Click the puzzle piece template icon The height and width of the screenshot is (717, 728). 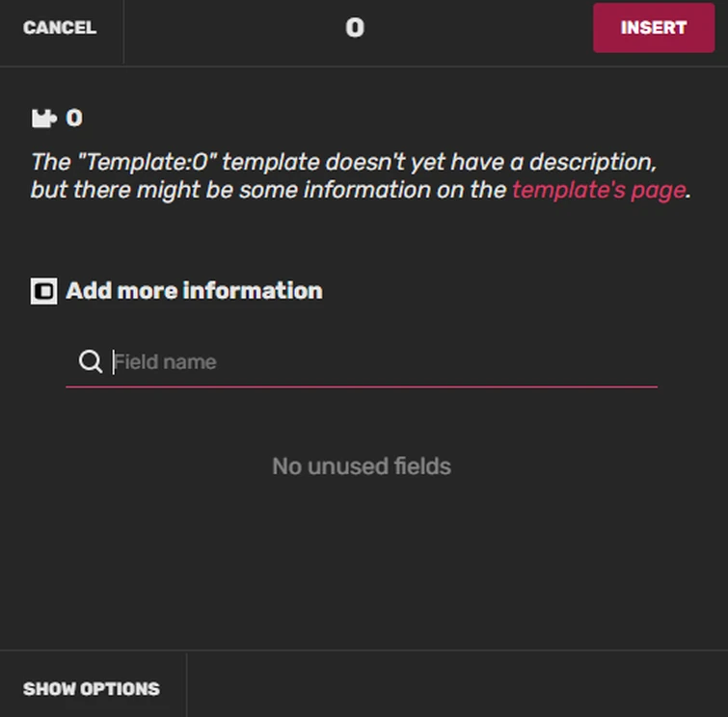pos(43,119)
